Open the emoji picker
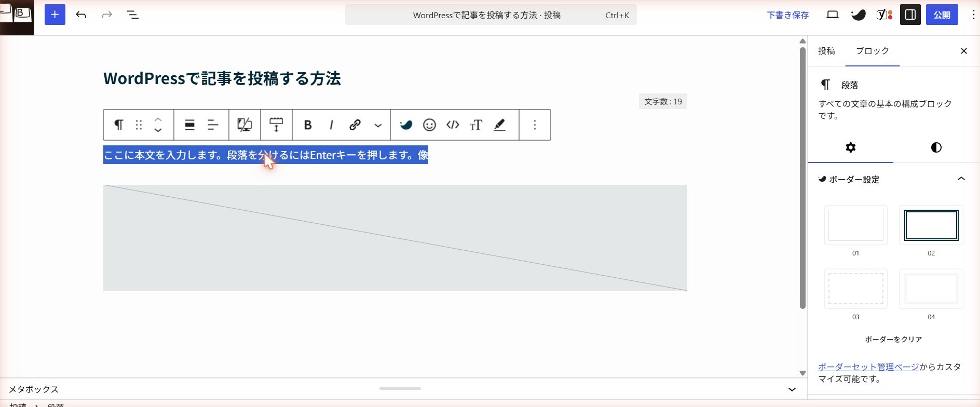This screenshot has width=980, height=407. 429,125
